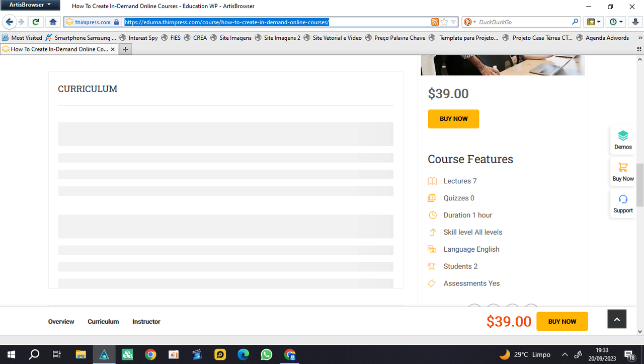The image size is (644, 364).
Task: Open the Windows Start menu
Action: 11,354
